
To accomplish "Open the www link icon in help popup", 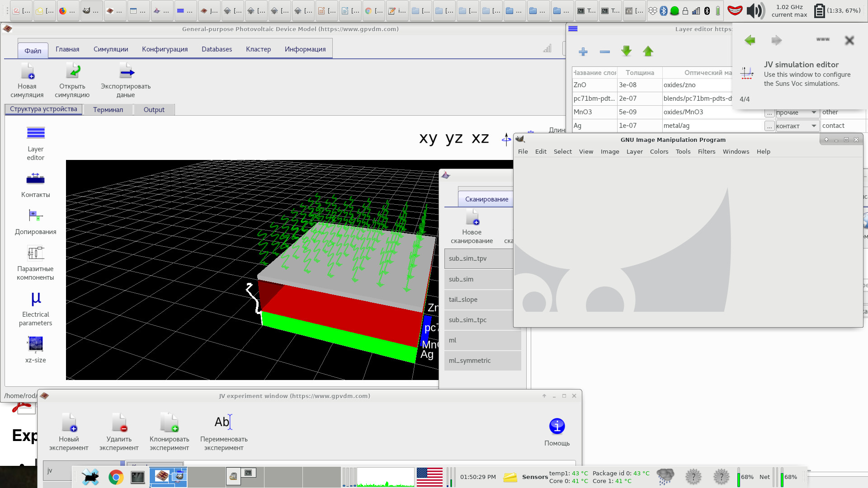I will point(823,39).
